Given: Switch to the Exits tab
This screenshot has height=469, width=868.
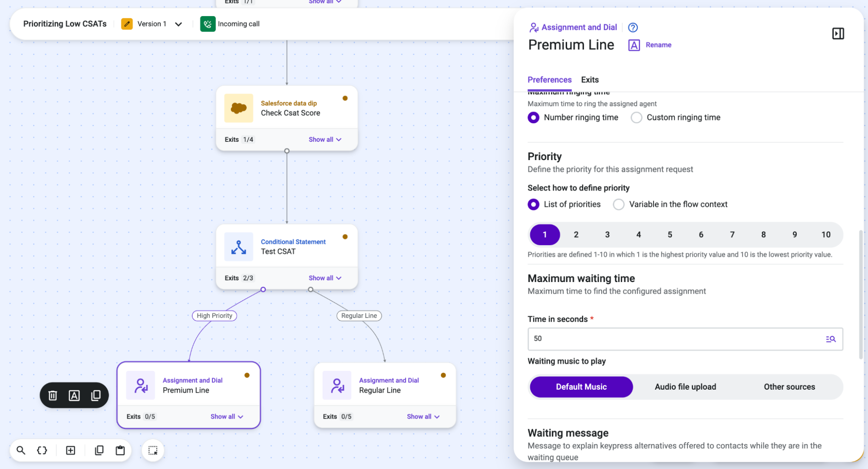Looking at the screenshot, I should [590, 80].
